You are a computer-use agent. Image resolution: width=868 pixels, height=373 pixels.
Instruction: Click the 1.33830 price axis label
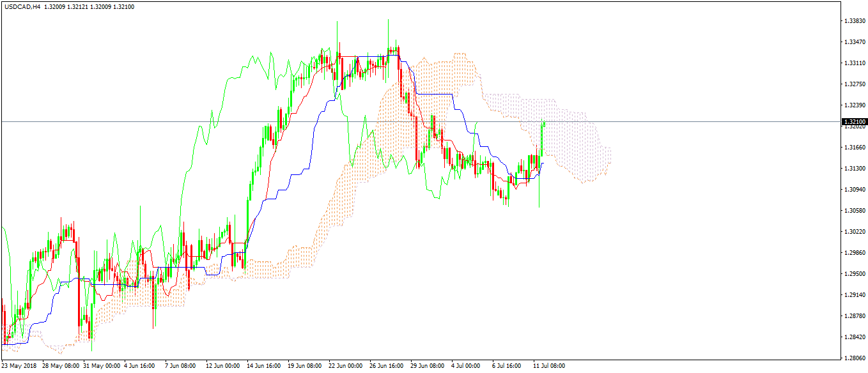click(854, 21)
